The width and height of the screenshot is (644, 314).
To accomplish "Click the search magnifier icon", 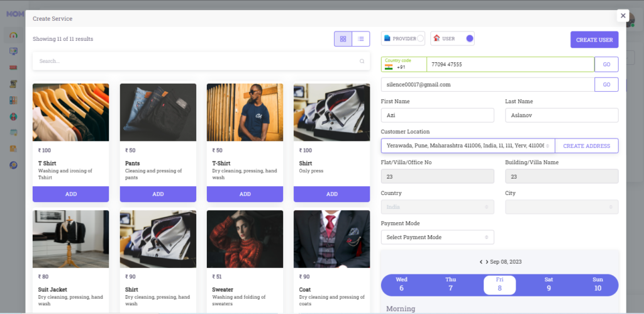I will [x=362, y=61].
